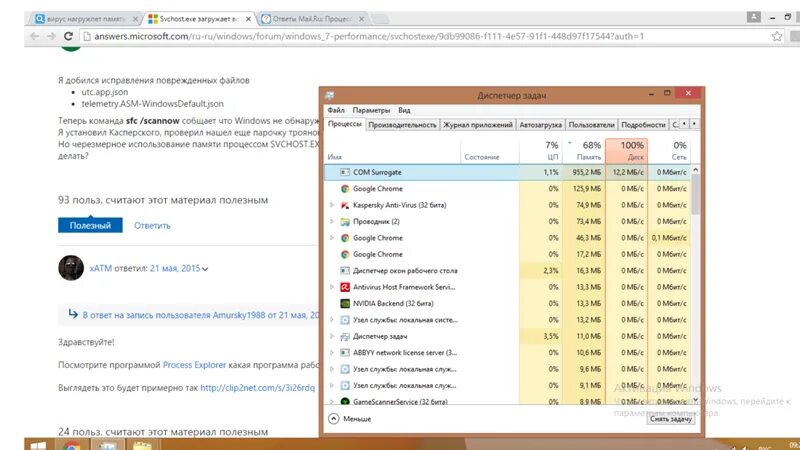Viewport: 800px width, 450px height.
Task: Click the Chrome icon of the 17,2 МБ process
Action: point(345,254)
